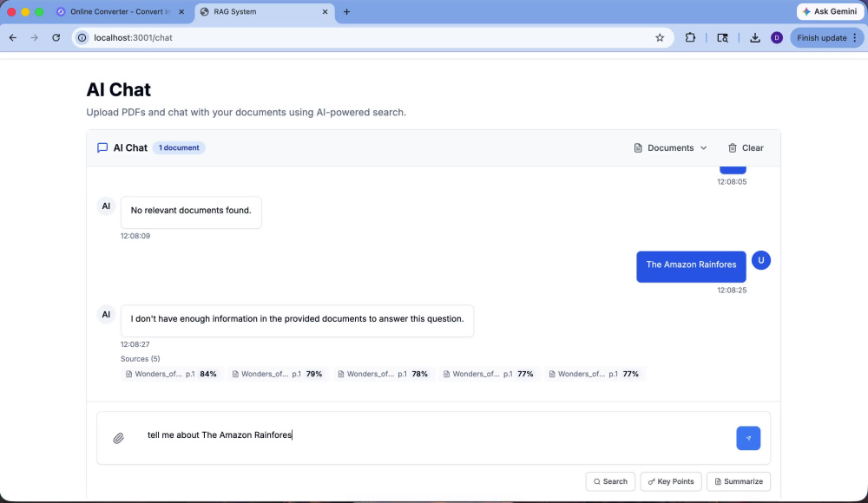Screen dimensions: 868x503
Task: Click the AI Chat page heading
Action: (118, 89)
